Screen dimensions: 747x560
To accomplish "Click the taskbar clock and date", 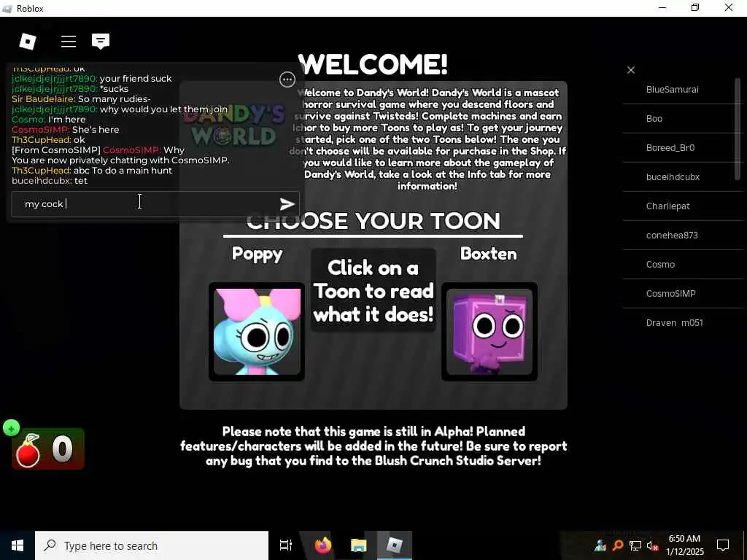I will click(x=684, y=545).
